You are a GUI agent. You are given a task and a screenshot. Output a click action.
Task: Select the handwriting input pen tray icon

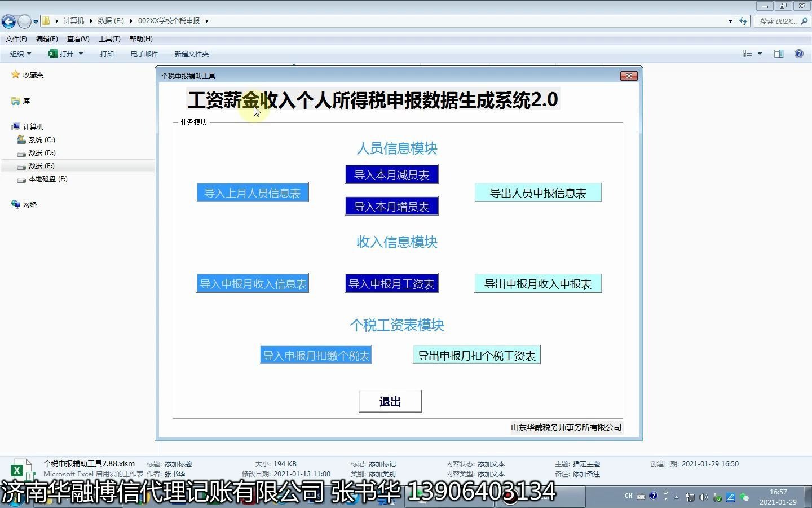click(730, 496)
